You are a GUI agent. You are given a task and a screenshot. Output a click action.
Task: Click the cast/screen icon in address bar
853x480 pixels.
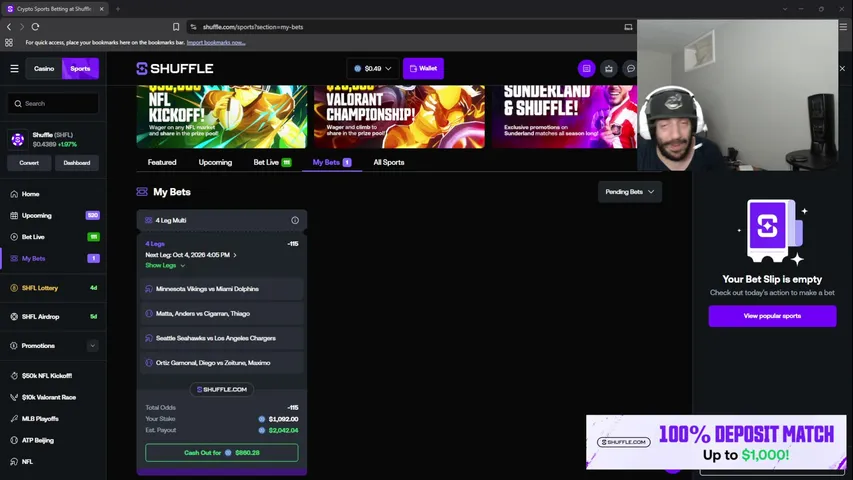pyautogui.click(x=628, y=27)
